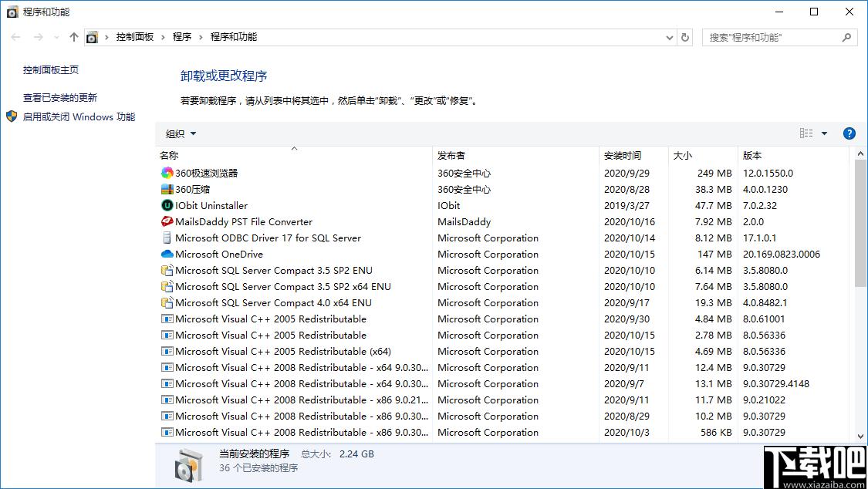Open 启用或关闭 Windows 功能 link
Image resolution: width=868 pixels, height=489 pixels.
[x=79, y=116]
